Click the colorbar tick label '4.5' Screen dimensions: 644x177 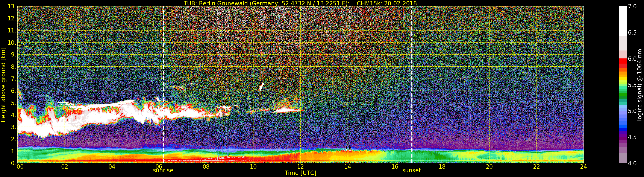coord(632,137)
